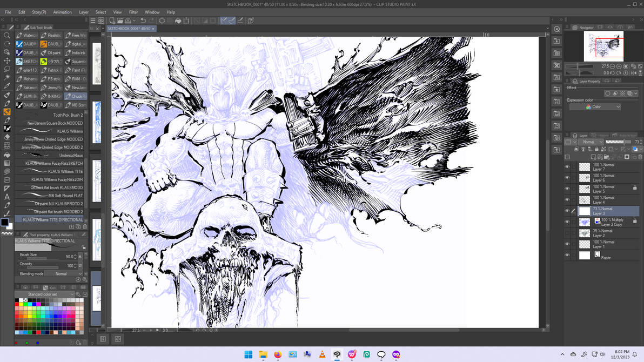Toggle visibility of Layer 2 Copy
Image resolution: width=644 pixels, height=362 pixels.
[x=567, y=222]
